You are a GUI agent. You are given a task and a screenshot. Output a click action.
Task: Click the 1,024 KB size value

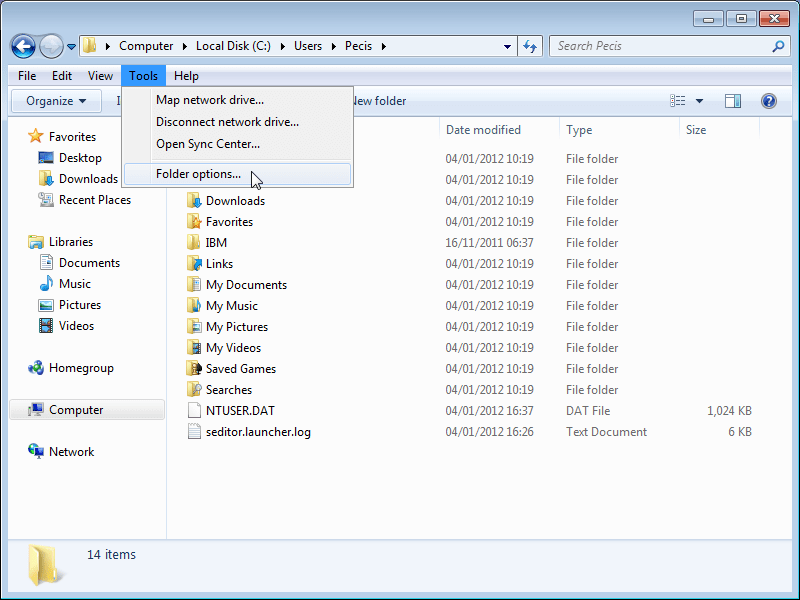click(729, 411)
